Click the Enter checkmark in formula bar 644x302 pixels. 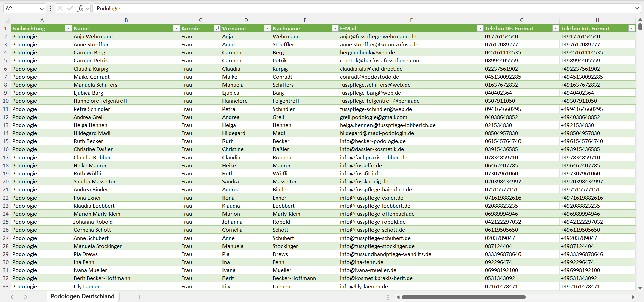(x=70, y=8)
